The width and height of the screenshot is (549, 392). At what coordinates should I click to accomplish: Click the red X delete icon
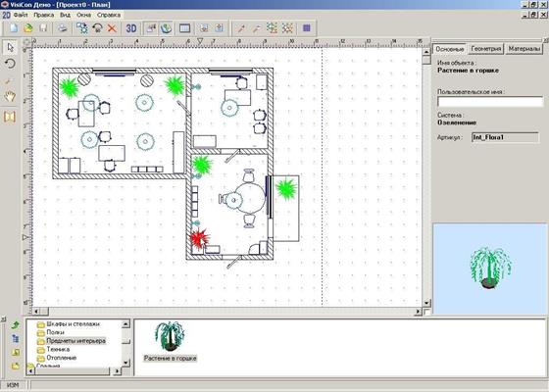pos(112,28)
